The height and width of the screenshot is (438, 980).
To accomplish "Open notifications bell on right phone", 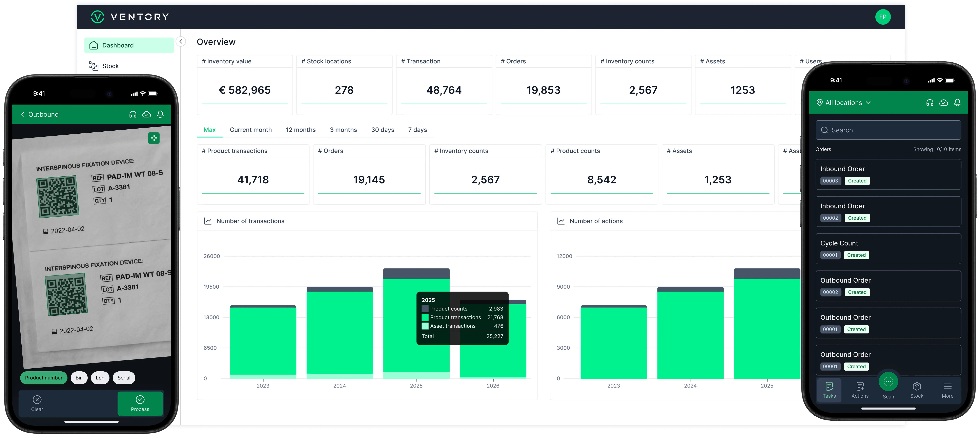I will (x=957, y=103).
